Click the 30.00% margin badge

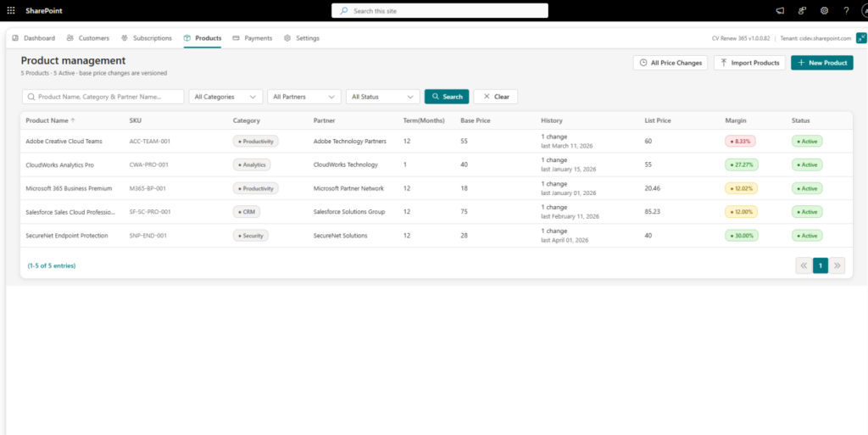click(742, 235)
